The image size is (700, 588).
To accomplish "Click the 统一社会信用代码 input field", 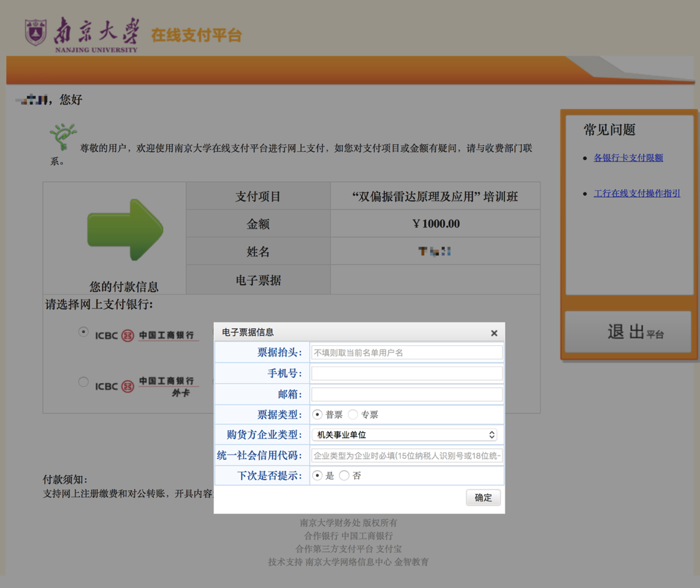I will coord(407,456).
